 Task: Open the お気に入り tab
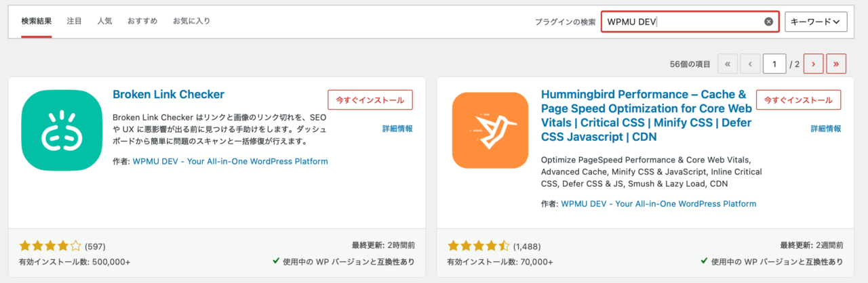click(191, 21)
